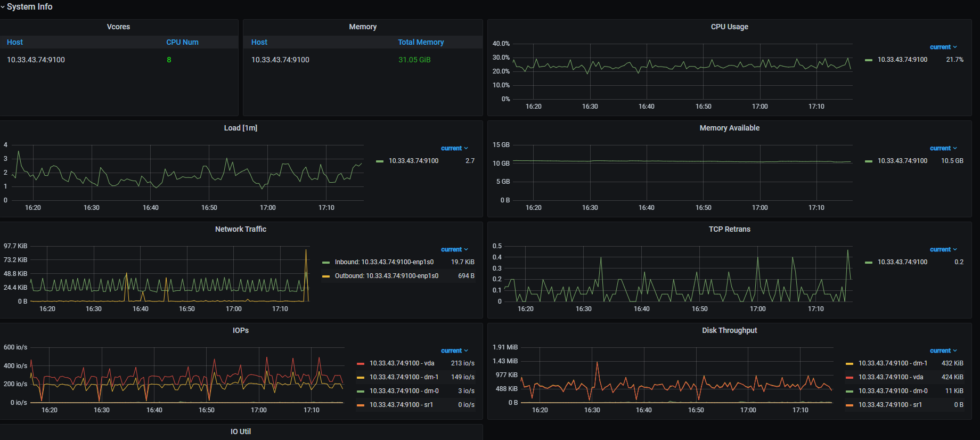Screen dimensions: 980x440
Task: Click dm-1 yellow color swatch in Disk Throughput
Action: click(850, 364)
